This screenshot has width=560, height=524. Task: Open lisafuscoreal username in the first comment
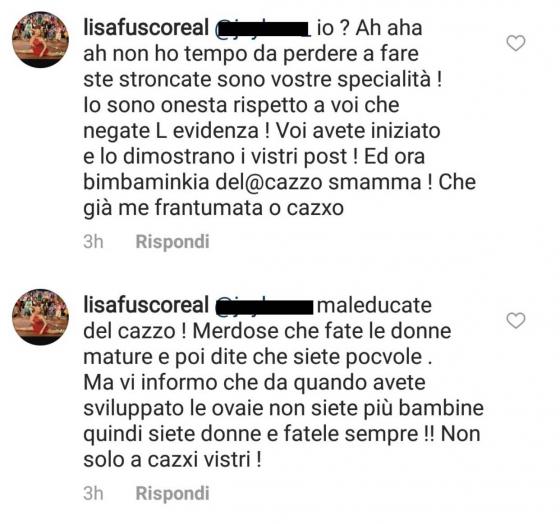click(146, 28)
